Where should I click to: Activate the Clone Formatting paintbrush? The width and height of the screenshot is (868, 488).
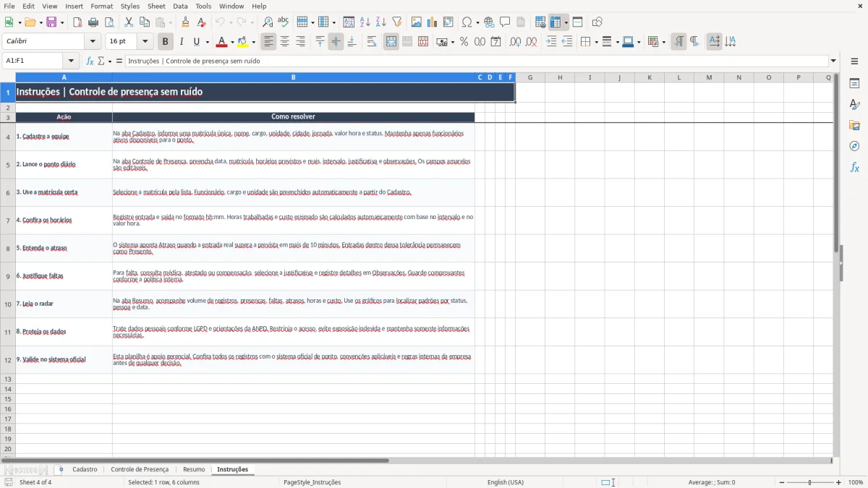click(186, 22)
